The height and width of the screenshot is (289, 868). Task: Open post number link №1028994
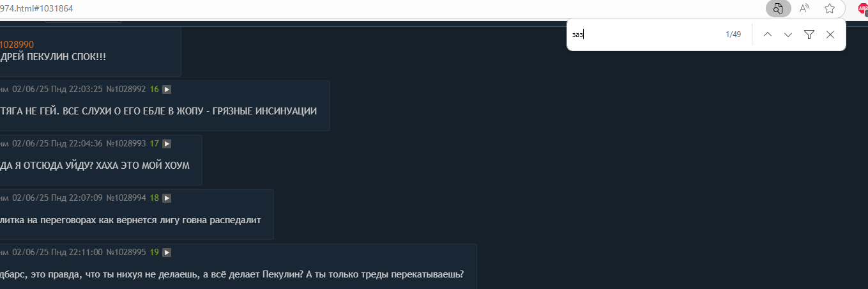click(x=126, y=198)
